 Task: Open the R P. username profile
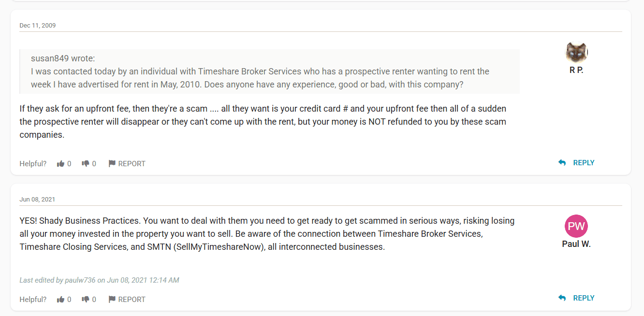[x=576, y=70]
